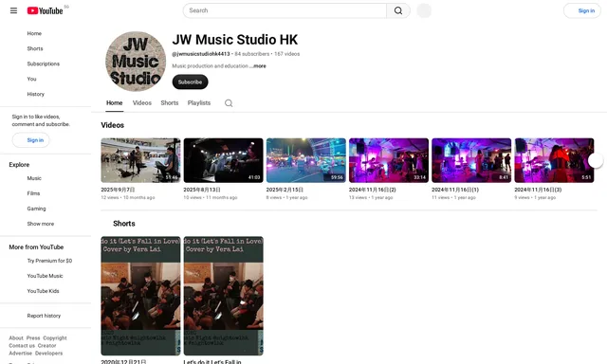
Task: Open Subscriptions in sidebar
Action: 44,64
